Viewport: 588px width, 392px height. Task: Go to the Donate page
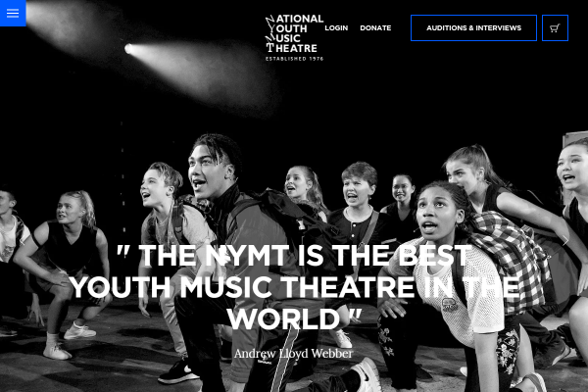click(375, 28)
